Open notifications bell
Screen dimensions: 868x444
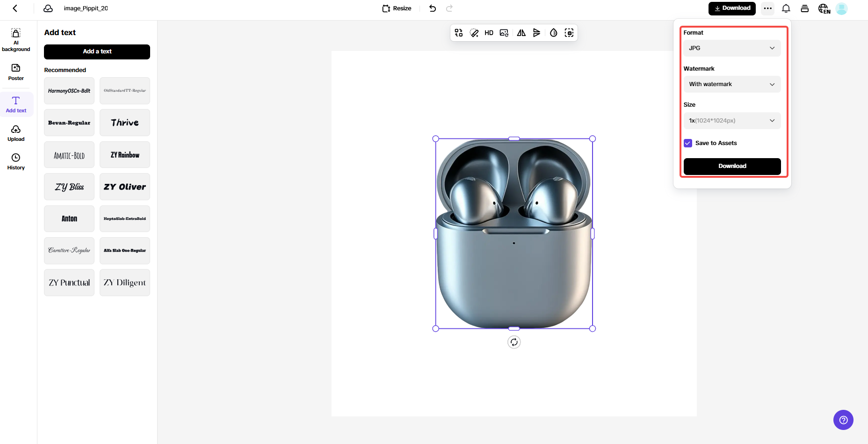pos(786,8)
